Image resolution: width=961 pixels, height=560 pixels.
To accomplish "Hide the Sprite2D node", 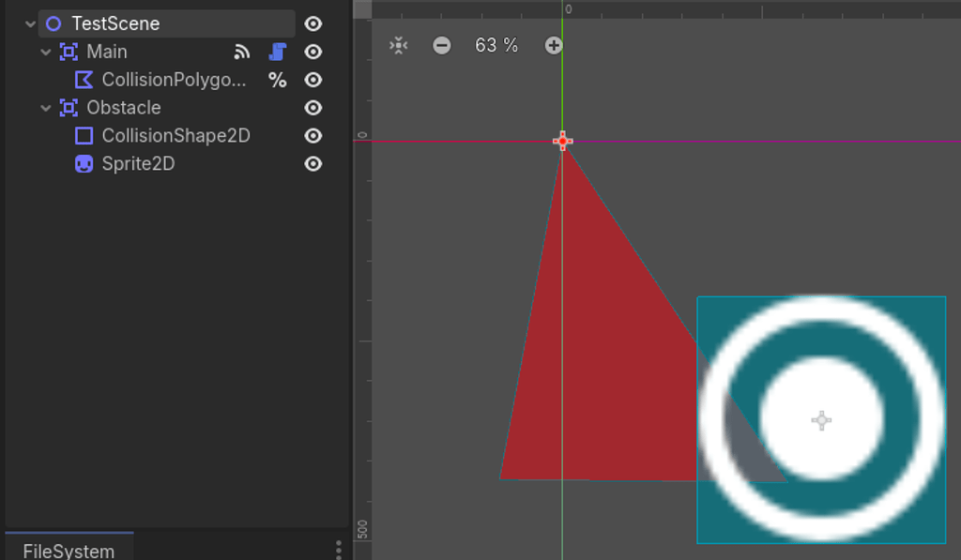I will (x=313, y=164).
